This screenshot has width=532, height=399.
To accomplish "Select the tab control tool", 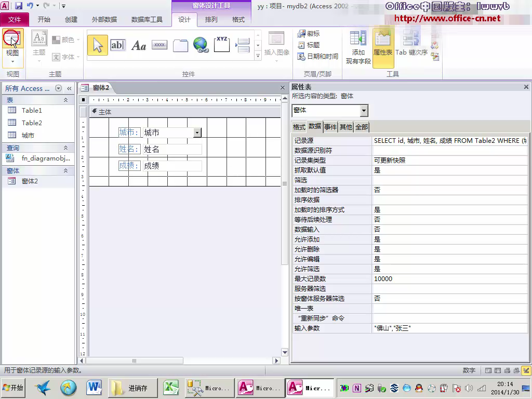I will (180, 45).
